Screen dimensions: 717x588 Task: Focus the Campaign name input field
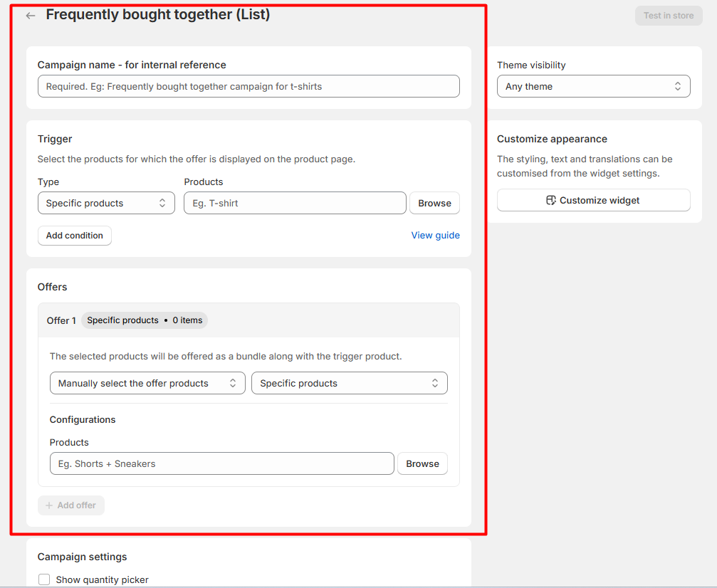[248, 86]
